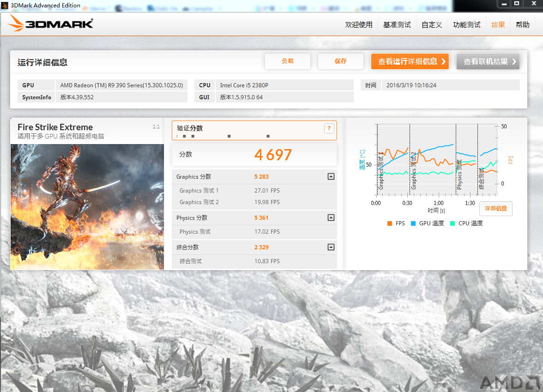Click CPU name Intel Core i5 2380P
This screenshot has width=543, height=392.
(244, 85)
